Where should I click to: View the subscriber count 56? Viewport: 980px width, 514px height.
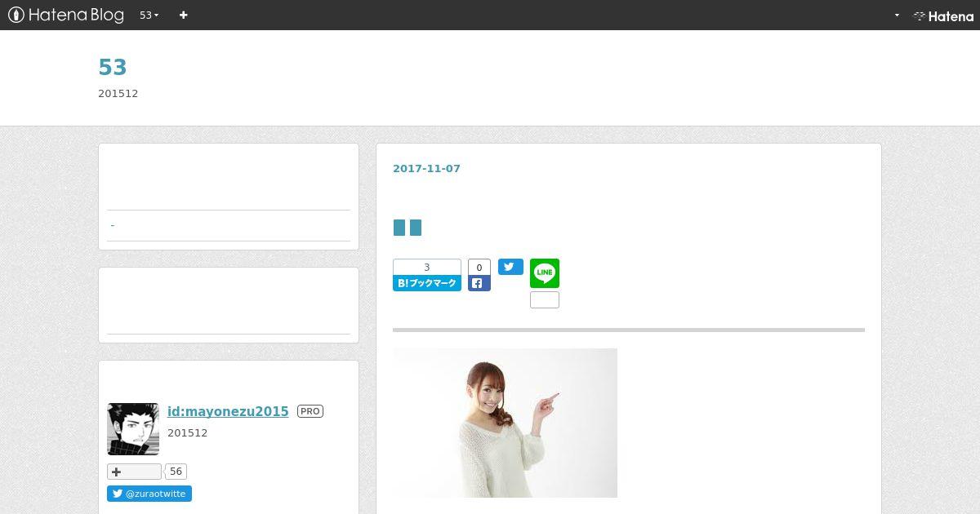[x=176, y=472]
